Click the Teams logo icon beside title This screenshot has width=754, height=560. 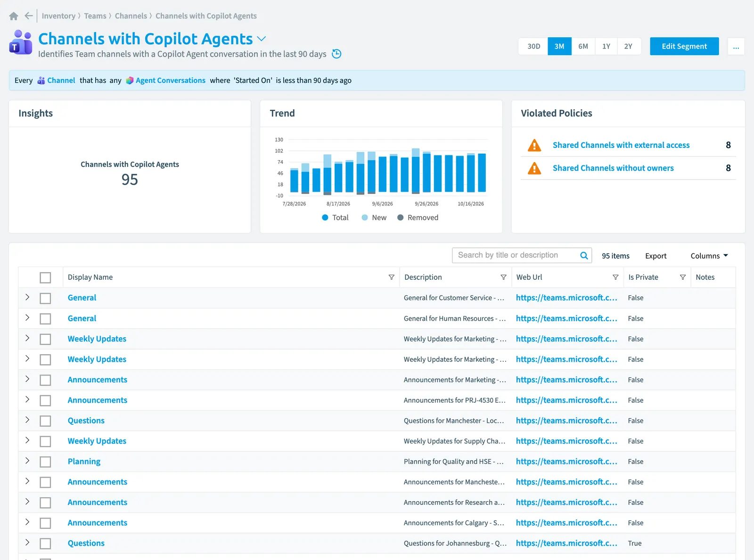(21, 42)
